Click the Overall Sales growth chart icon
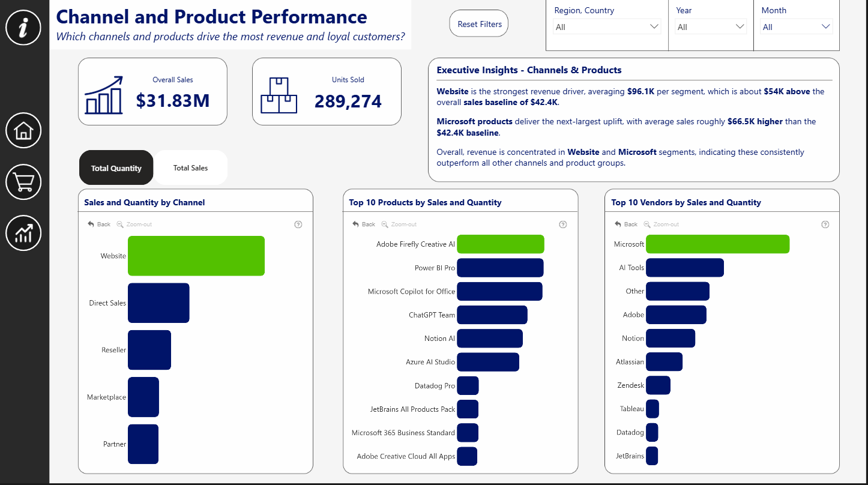The width and height of the screenshot is (868, 485). tap(104, 95)
